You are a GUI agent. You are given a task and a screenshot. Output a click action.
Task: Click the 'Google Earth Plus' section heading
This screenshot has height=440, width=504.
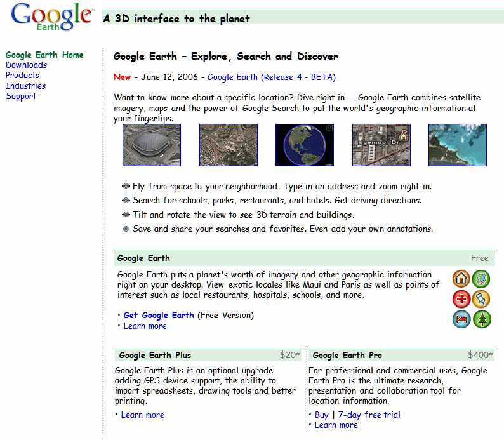tap(155, 355)
